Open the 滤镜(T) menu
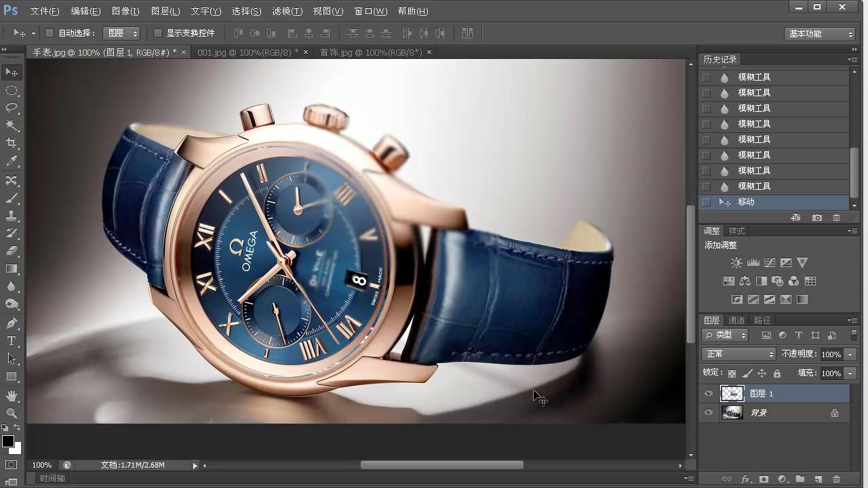The width and height of the screenshot is (868, 488). pyautogui.click(x=287, y=12)
